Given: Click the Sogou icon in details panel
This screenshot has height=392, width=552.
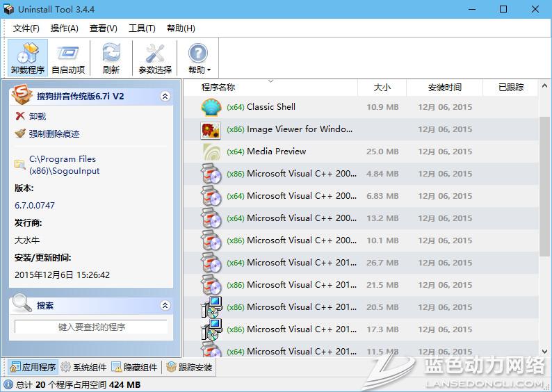Looking at the screenshot, I should pyautogui.click(x=23, y=96).
